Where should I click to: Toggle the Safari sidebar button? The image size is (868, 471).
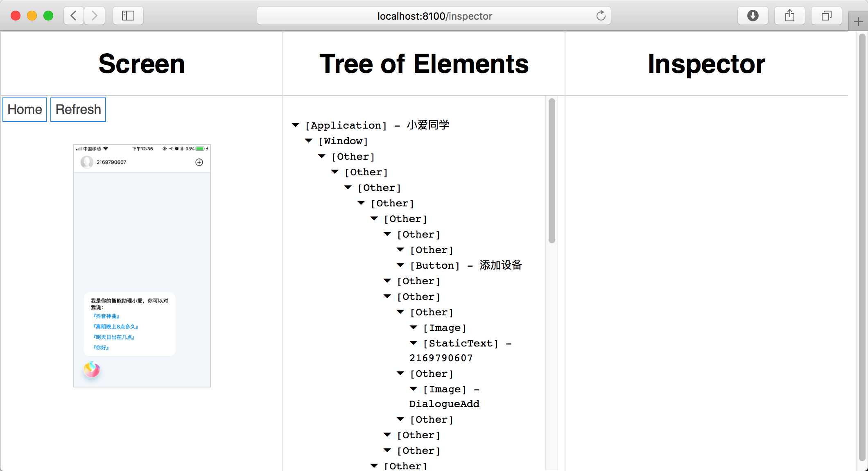[x=128, y=16]
